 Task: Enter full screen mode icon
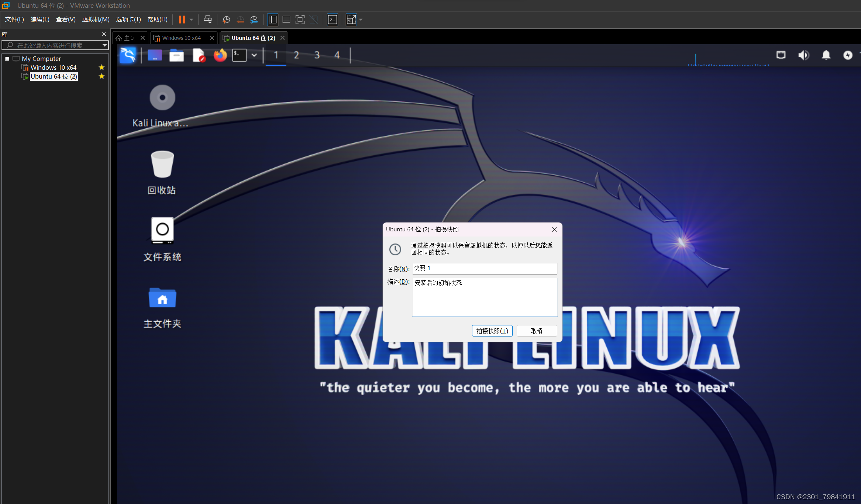[x=300, y=20]
